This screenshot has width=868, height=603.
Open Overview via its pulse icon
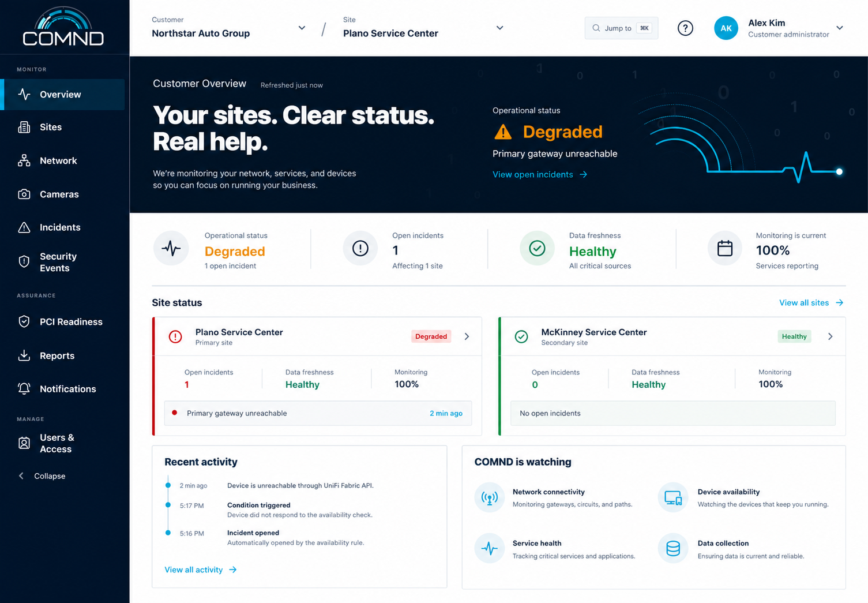pos(24,94)
